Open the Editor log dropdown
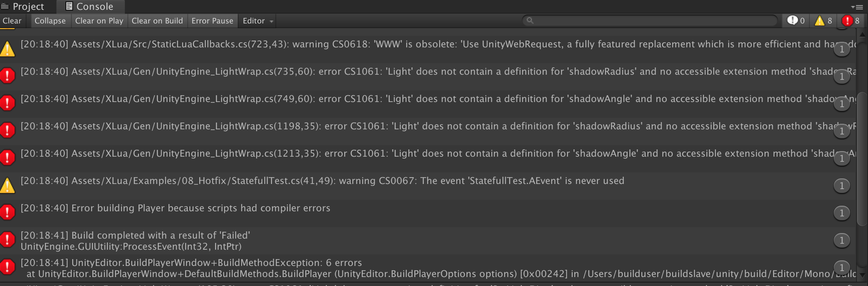 tap(257, 20)
